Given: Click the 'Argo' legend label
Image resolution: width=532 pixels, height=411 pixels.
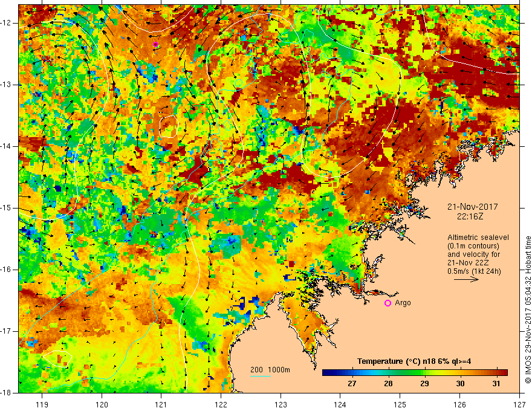Looking at the screenshot, I should (403, 303).
